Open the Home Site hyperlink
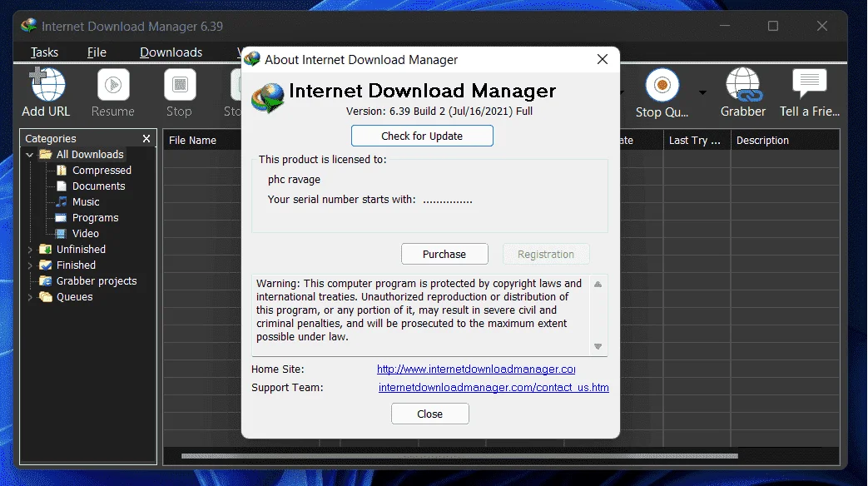The image size is (868, 486). coord(476,369)
